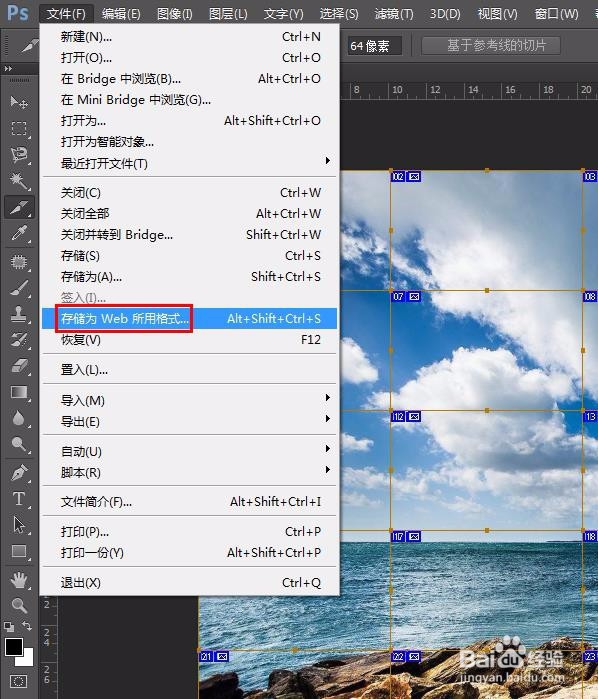This screenshot has height=699, width=598.
Task: Select the Rectangular Marquee tool
Action: pos(19,128)
